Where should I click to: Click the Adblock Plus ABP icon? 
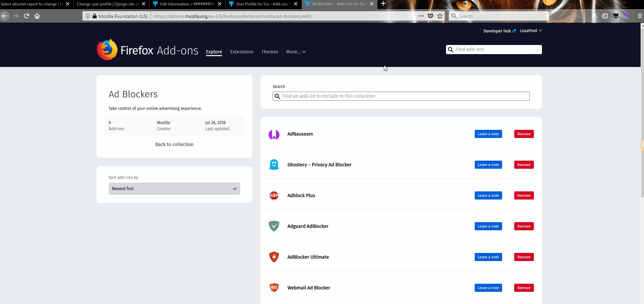point(274,195)
